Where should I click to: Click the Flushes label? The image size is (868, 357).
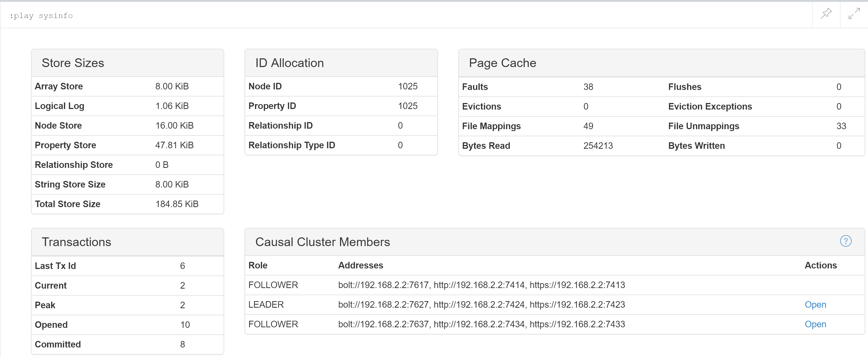[685, 87]
